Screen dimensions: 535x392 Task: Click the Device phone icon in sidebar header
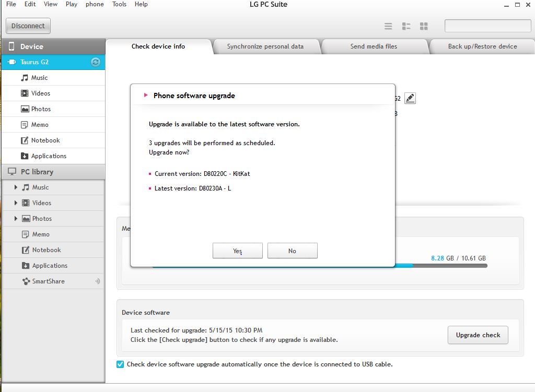[x=11, y=46]
